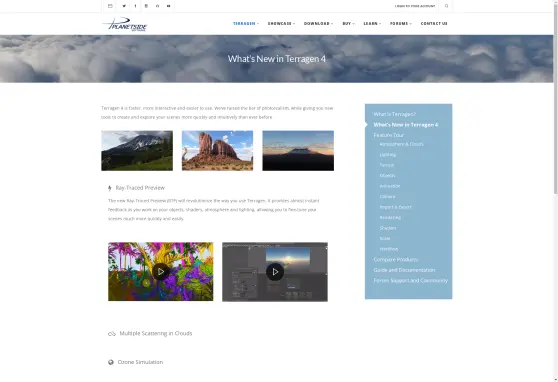Click the page vertical scrollbar thumb

coord(556,100)
